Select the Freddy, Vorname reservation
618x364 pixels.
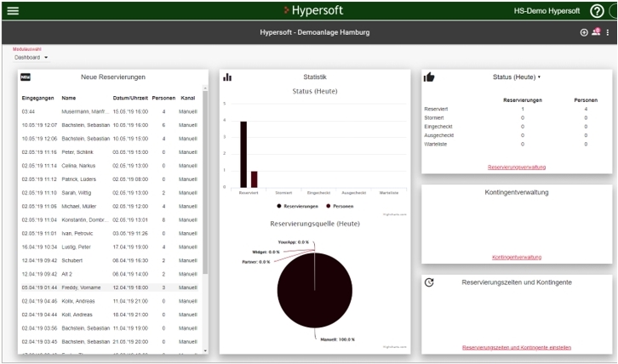110,287
